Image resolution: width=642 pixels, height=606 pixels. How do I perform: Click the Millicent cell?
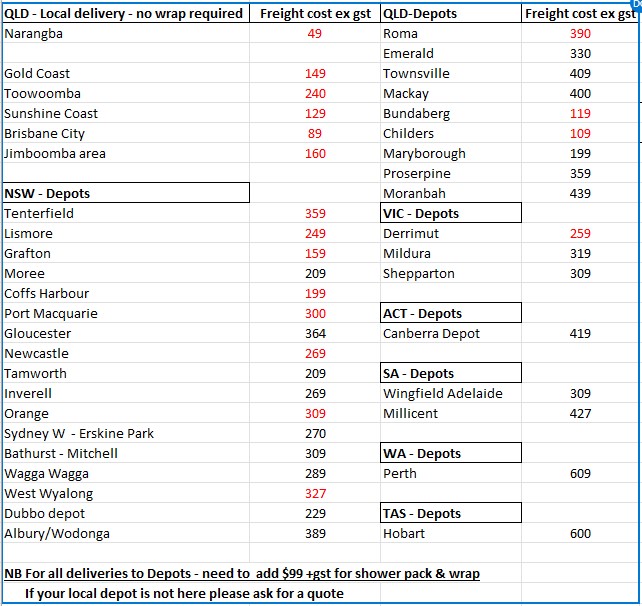[x=451, y=414]
